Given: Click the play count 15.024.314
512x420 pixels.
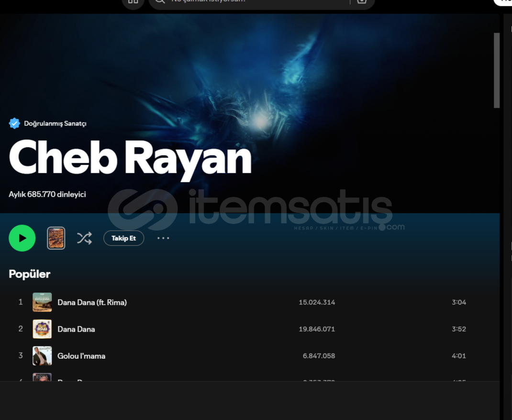Looking at the screenshot, I should click(x=317, y=302).
